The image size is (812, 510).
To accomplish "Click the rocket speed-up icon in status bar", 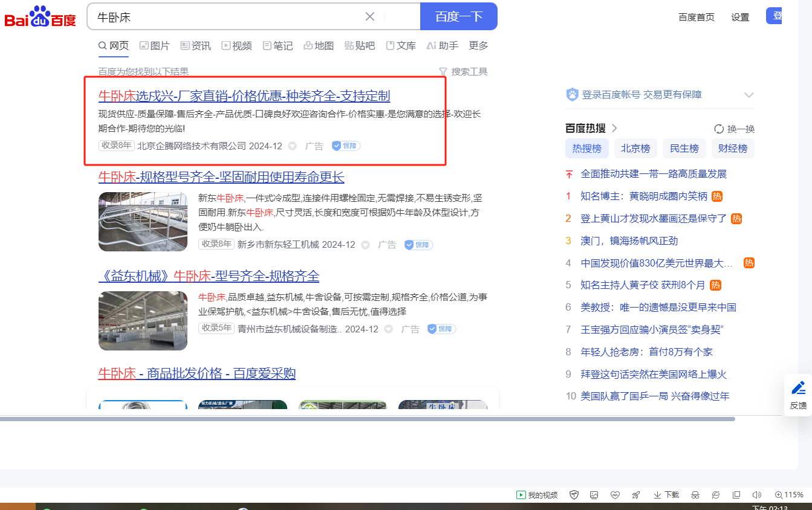I will tap(635, 495).
